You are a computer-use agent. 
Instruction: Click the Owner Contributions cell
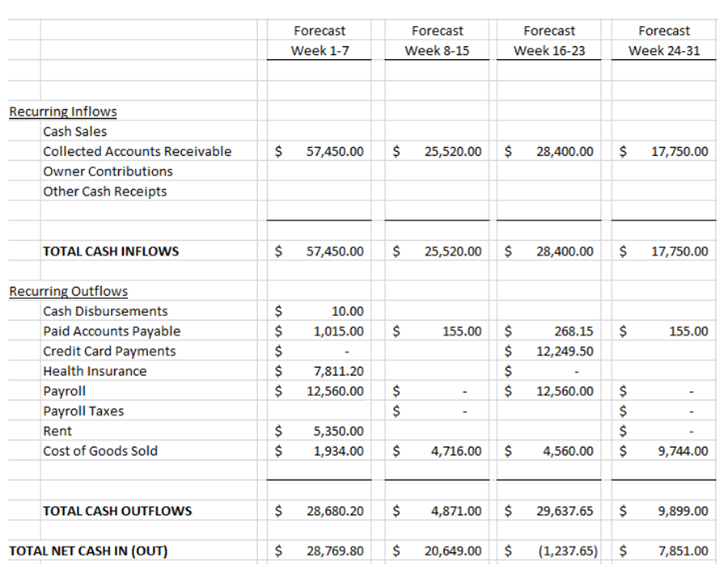pyautogui.click(x=107, y=171)
